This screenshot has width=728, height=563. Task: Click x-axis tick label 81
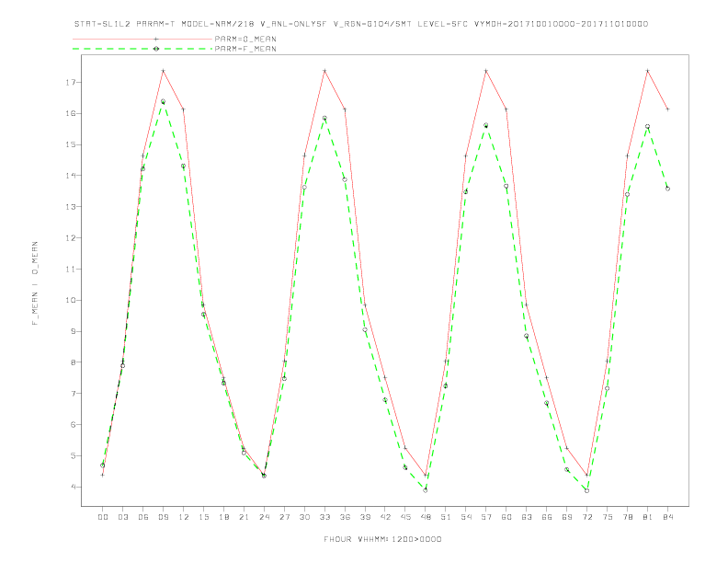point(648,517)
